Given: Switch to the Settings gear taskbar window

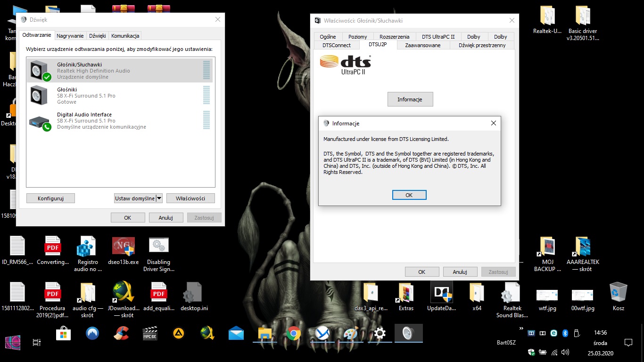Looking at the screenshot, I should tap(380, 334).
